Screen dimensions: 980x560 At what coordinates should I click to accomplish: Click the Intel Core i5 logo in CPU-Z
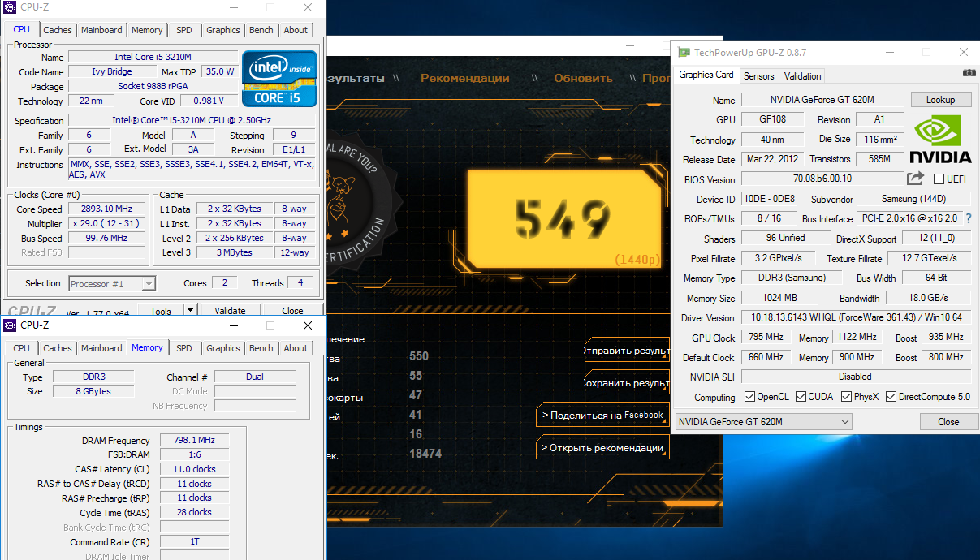point(279,79)
